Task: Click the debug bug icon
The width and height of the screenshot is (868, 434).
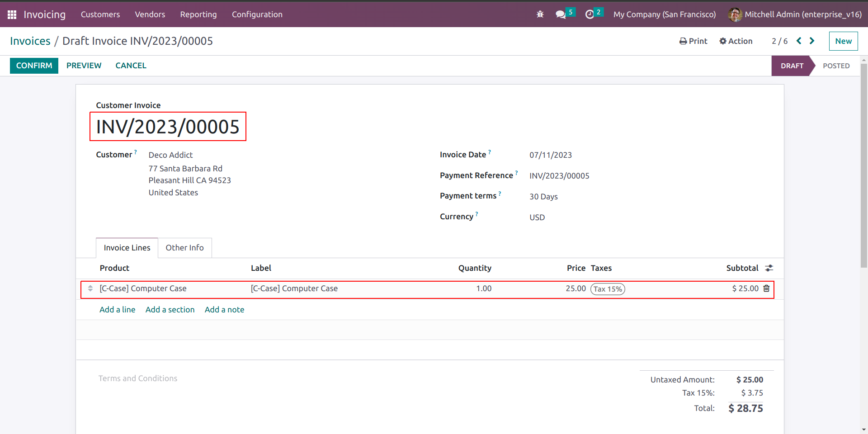Action: pos(540,14)
